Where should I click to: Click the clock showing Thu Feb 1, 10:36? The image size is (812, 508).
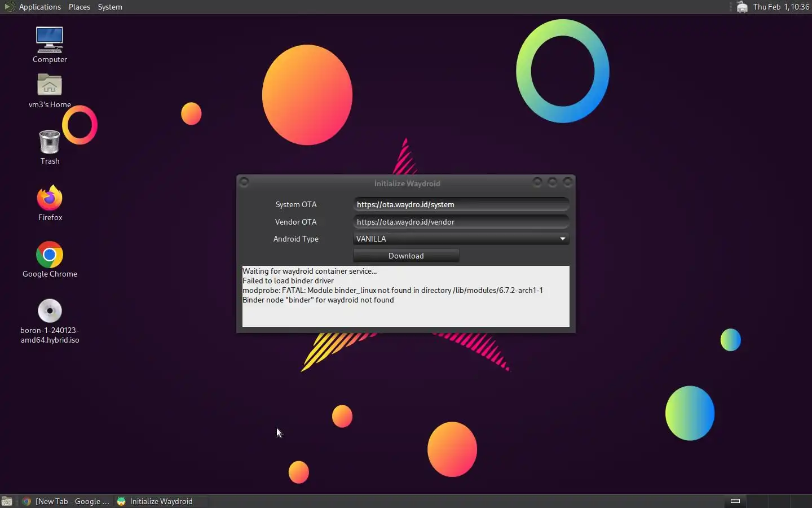(x=782, y=7)
